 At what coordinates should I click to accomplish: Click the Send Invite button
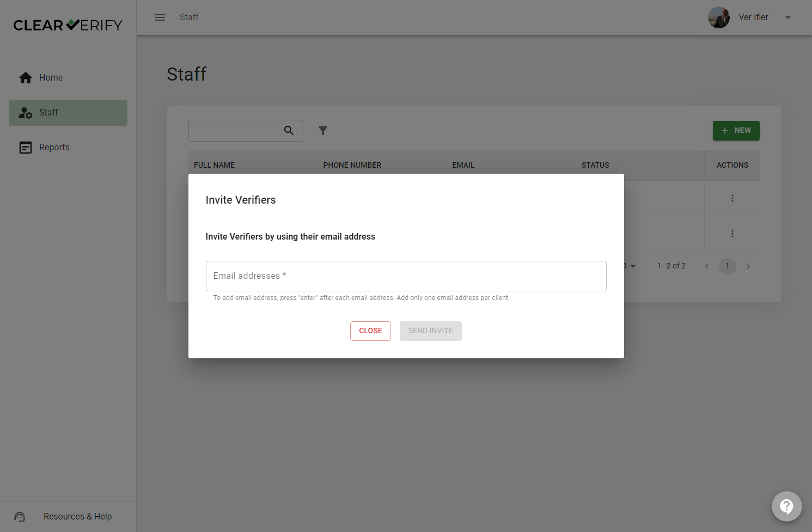point(430,331)
